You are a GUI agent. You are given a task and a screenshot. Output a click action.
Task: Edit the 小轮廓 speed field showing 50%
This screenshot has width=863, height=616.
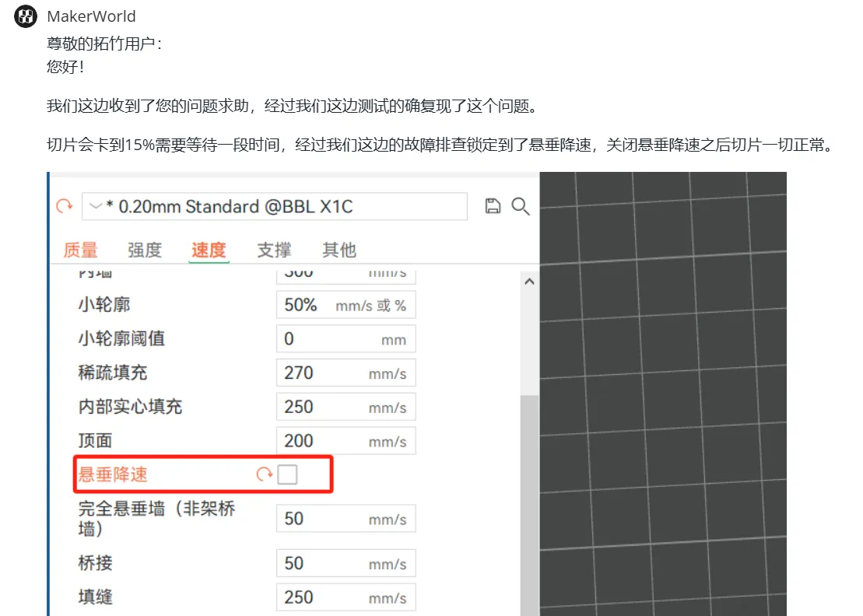tap(346, 305)
